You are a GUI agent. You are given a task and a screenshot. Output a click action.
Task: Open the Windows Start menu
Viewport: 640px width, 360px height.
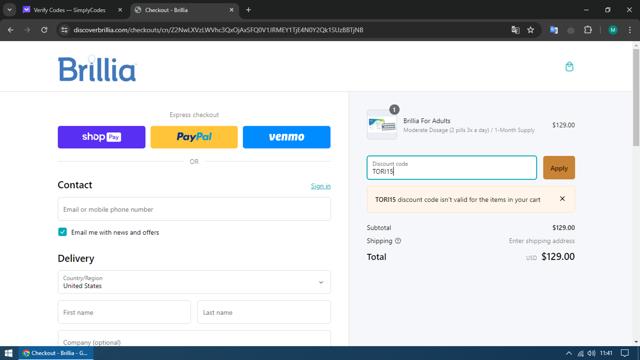pos(9,353)
